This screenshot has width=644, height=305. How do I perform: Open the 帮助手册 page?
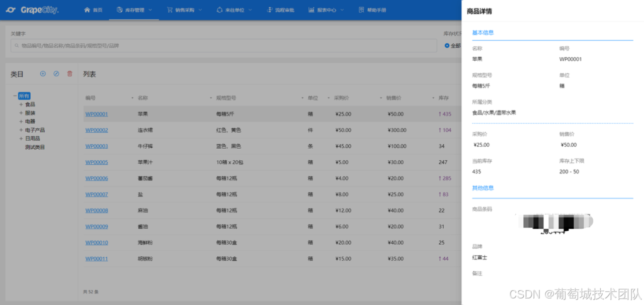coord(372,10)
